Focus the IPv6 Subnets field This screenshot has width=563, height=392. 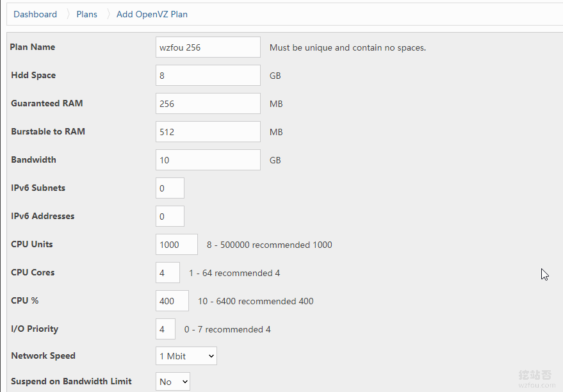[170, 188]
